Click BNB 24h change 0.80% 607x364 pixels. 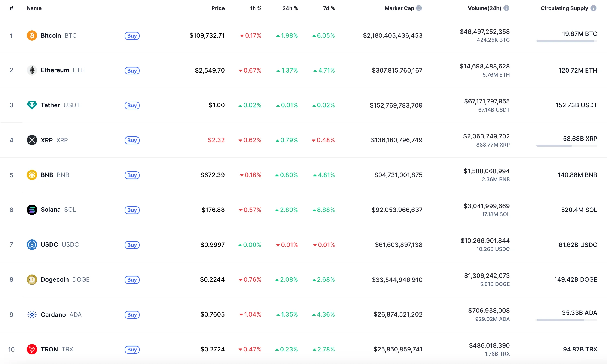(x=286, y=175)
